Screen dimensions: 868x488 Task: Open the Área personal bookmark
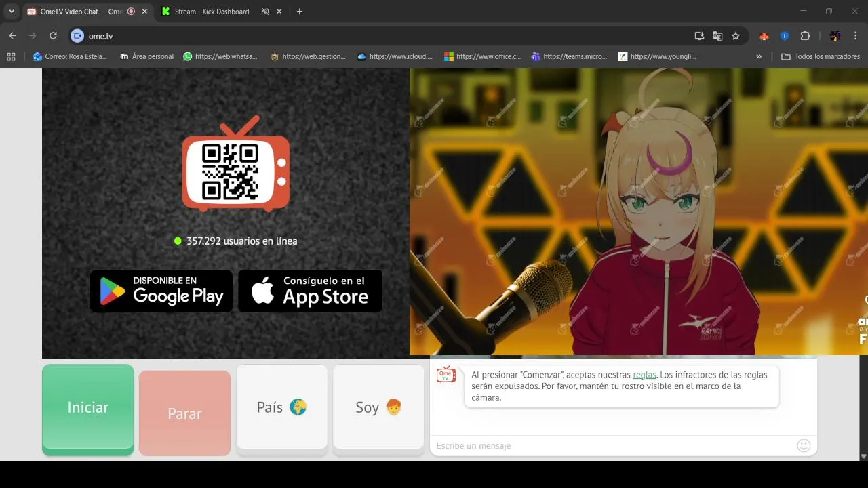(x=146, y=56)
